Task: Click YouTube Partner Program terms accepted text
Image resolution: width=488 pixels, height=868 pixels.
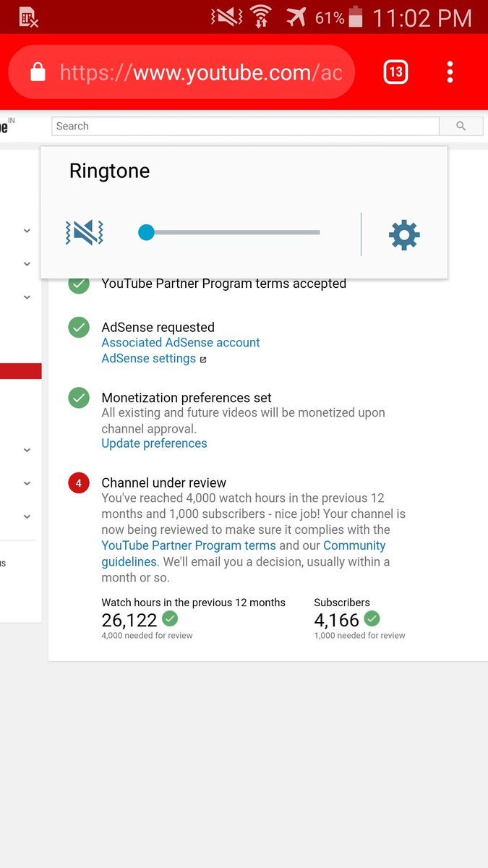Action: [x=224, y=284]
